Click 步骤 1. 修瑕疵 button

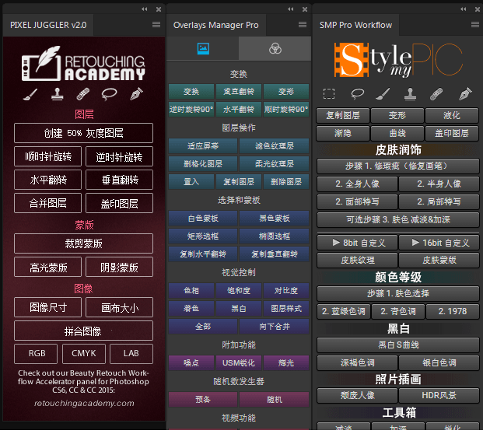[x=398, y=166]
